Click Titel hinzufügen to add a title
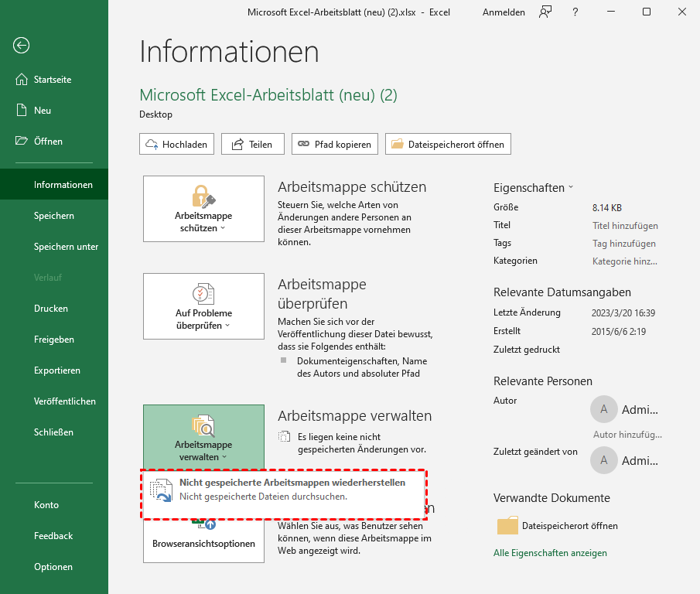This screenshot has width=700, height=594. tap(625, 224)
